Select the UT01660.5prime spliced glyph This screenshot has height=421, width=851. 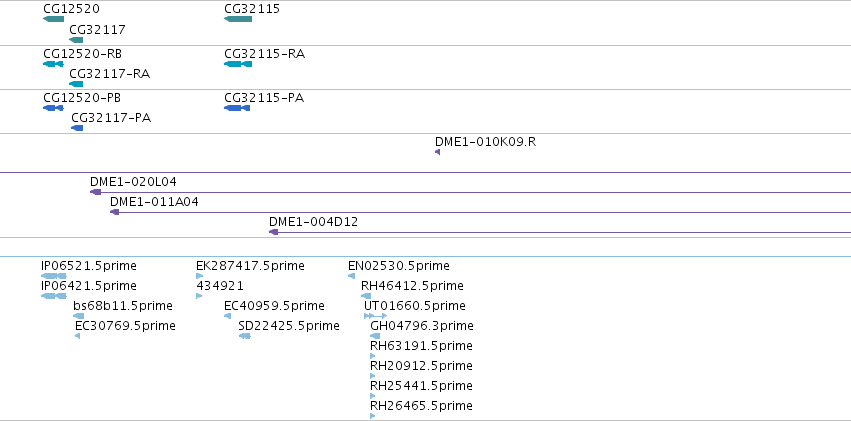pyautogui.click(x=376, y=316)
